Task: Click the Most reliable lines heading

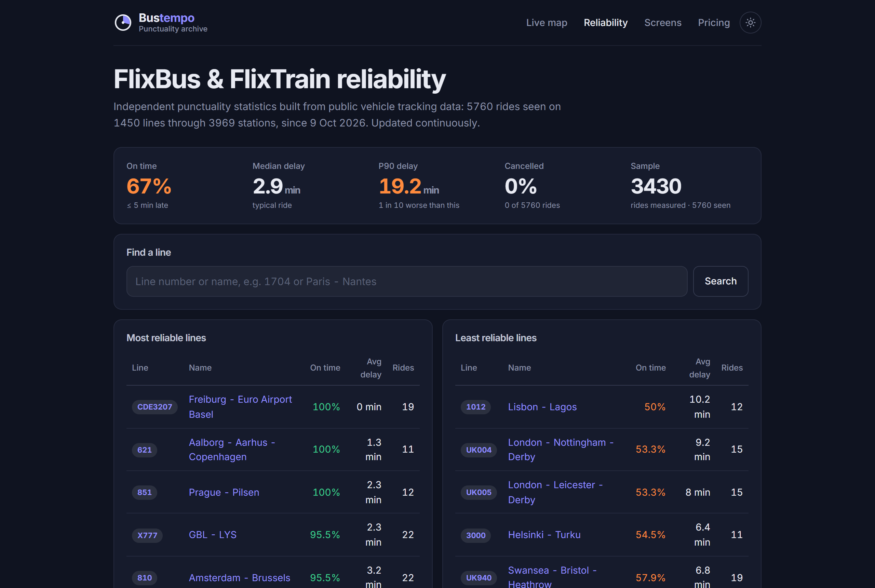Action: pos(166,338)
